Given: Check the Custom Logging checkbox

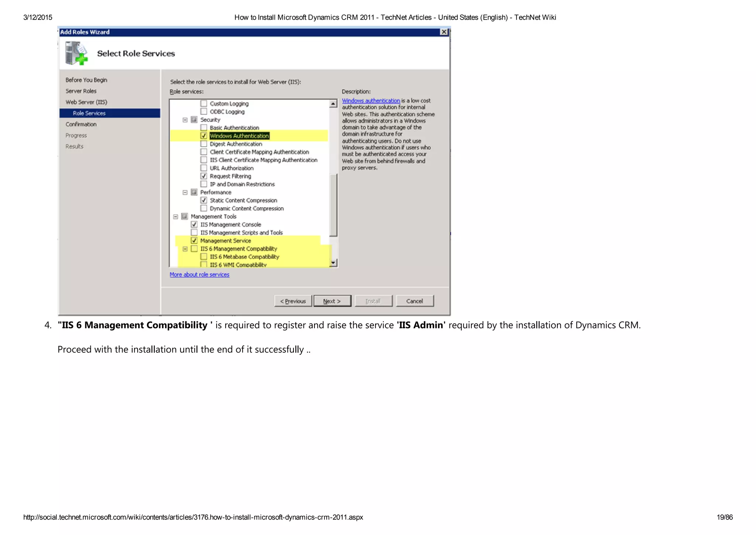Looking at the screenshot, I should 204,103.
